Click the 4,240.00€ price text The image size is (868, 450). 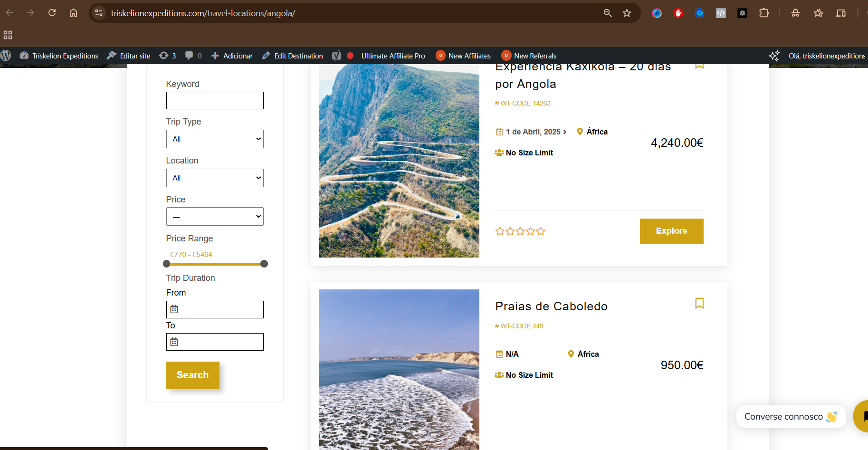pyautogui.click(x=677, y=143)
